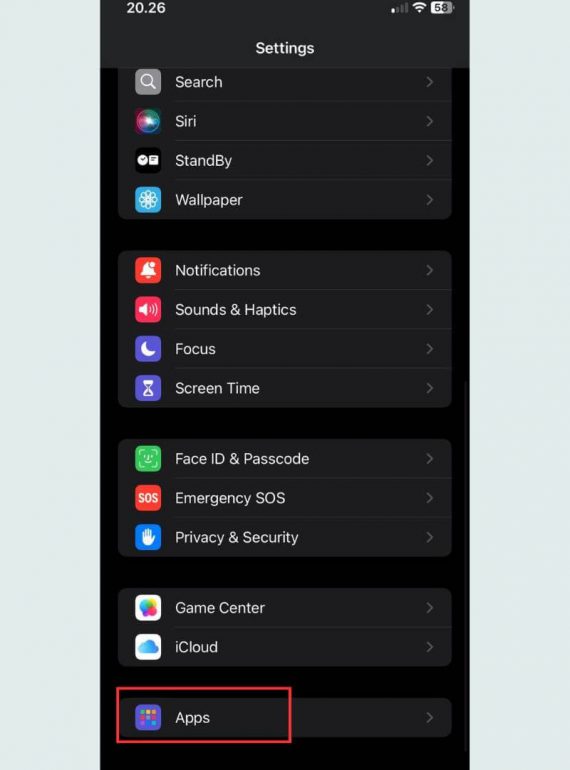Open the Screen Time hourglass icon
Image resolution: width=570 pixels, height=770 pixels.
[x=148, y=388]
